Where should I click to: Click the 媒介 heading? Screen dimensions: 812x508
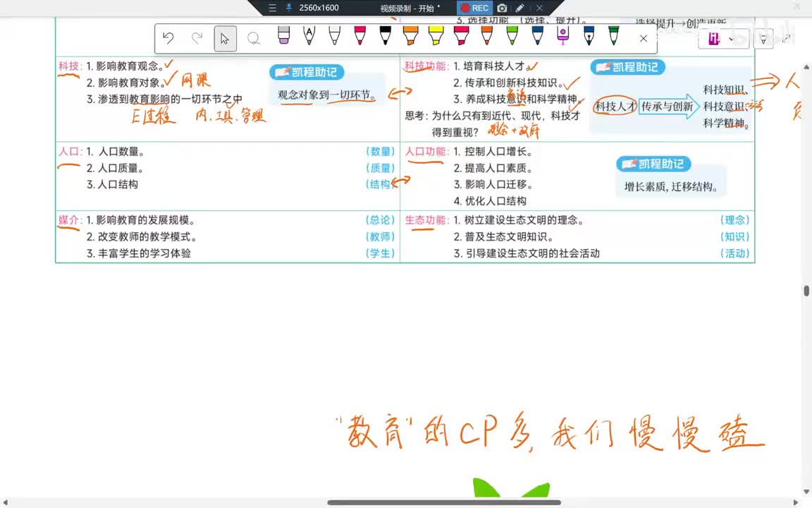point(68,220)
